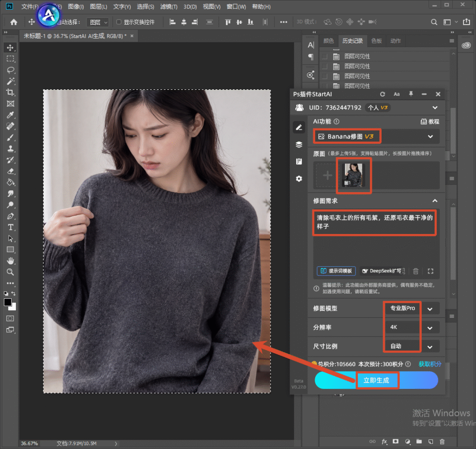Open the 窗口(W) menu
Viewport: 476px width, 449px height.
point(236,7)
